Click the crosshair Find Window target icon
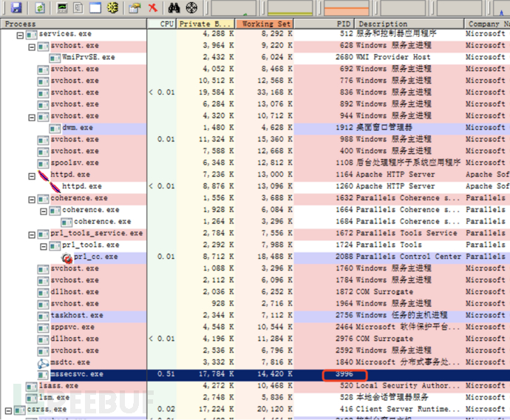The image size is (510, 420). (191, 7)
